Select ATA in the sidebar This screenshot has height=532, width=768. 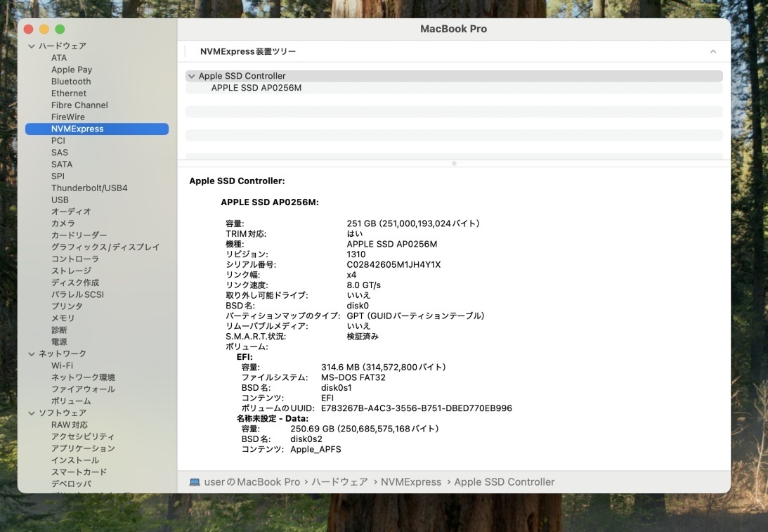click(x=59, y=58)
